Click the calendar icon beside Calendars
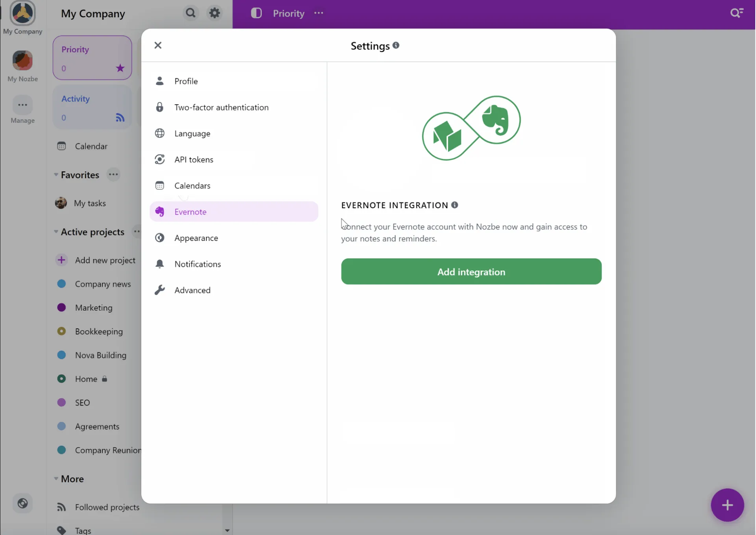This screenshot has height=535, width=756. (159, 185)
